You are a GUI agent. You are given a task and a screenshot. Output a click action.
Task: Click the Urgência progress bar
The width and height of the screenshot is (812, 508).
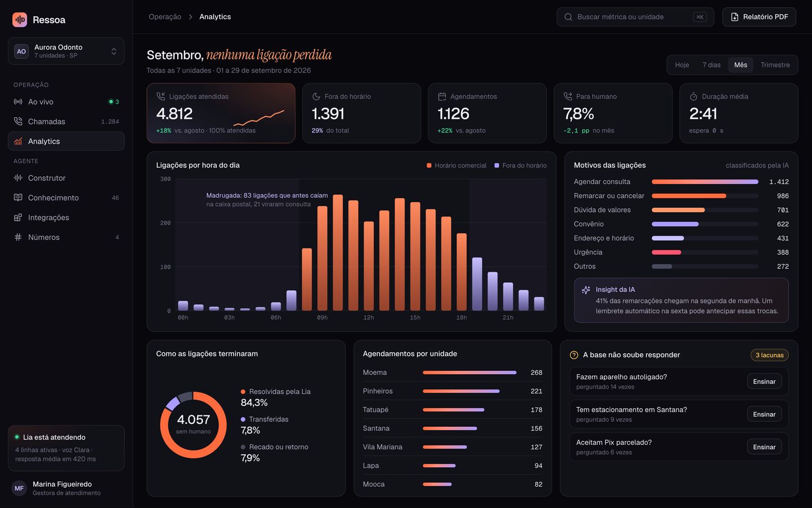coord(705,252)
